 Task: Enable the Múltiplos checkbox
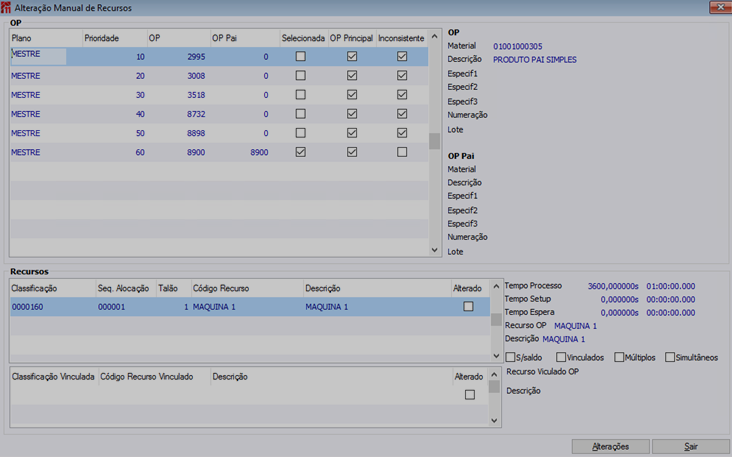coord(620,357)
